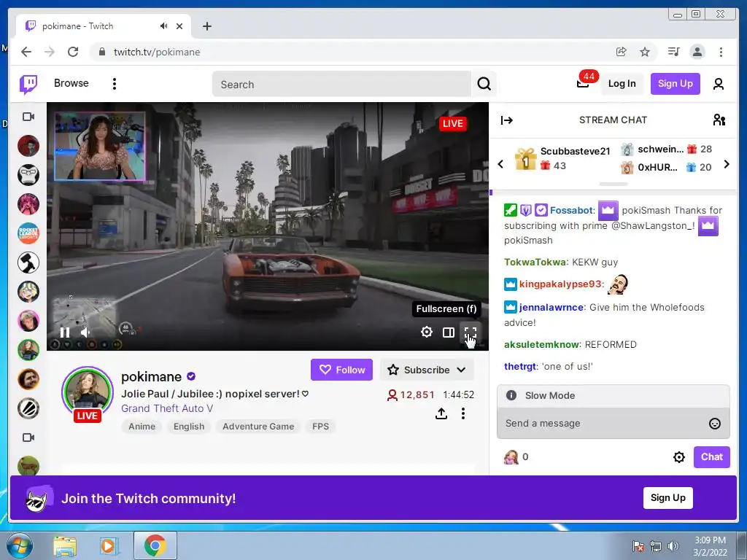Collapse the stream chat panel
Image resolution: width=747 pixels, height=560 pixels.
point(506,120)
